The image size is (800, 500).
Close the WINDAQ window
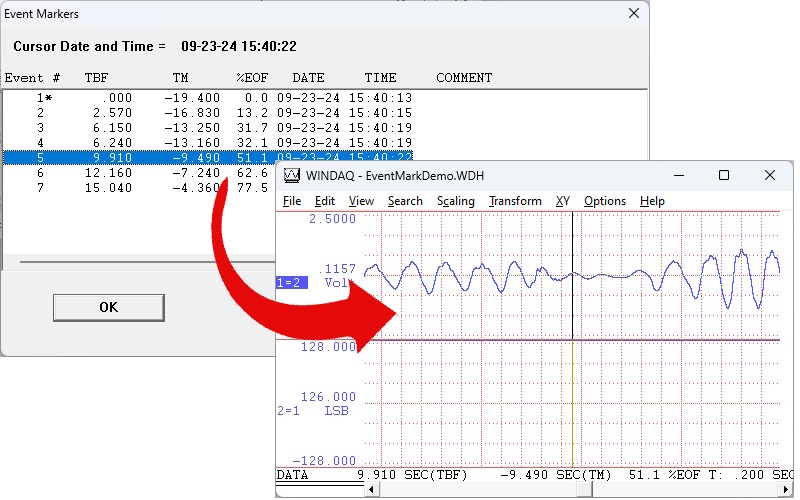770,176
